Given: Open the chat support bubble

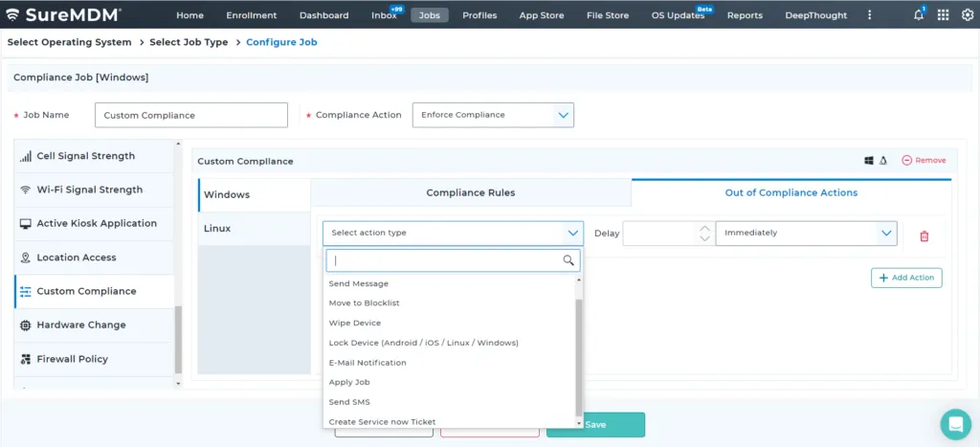Looking at the screenshot, I should click(956, 424).
